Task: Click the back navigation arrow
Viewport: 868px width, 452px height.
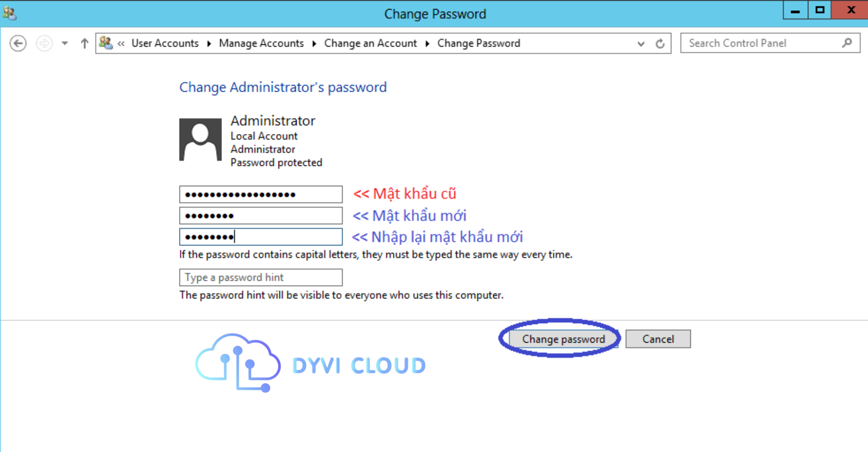Action: pos(18,43)
